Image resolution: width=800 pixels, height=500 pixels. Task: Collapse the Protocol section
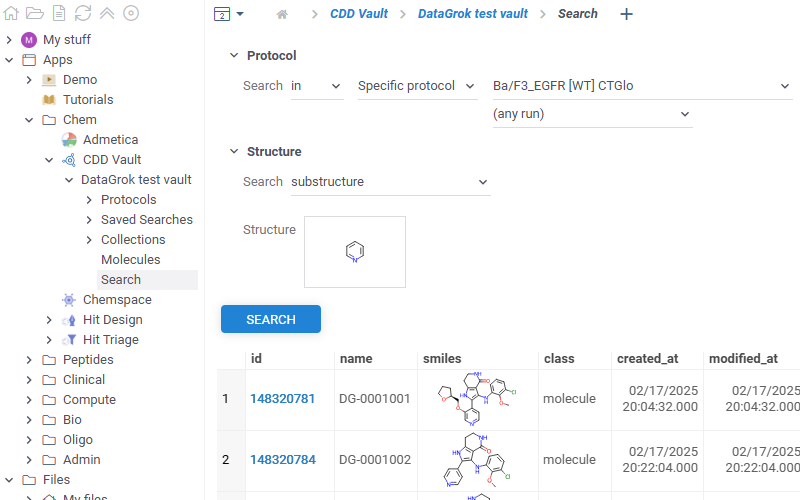(234, 56)
